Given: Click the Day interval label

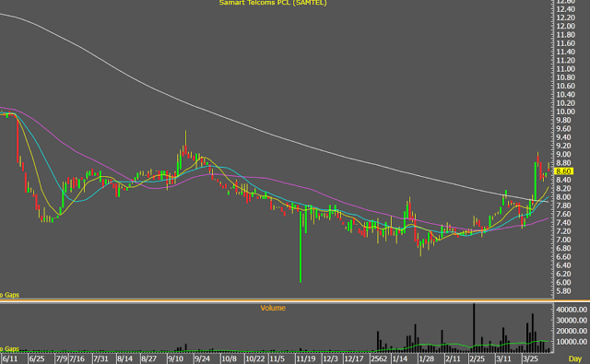Looking at the screenshot, I should click(575, 358).
